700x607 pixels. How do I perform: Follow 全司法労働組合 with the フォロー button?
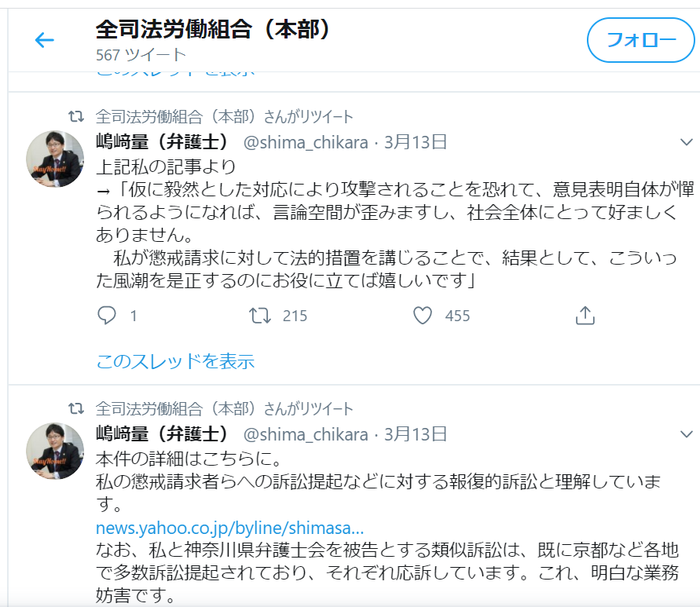pyautogui.click(x=640, y=40)
